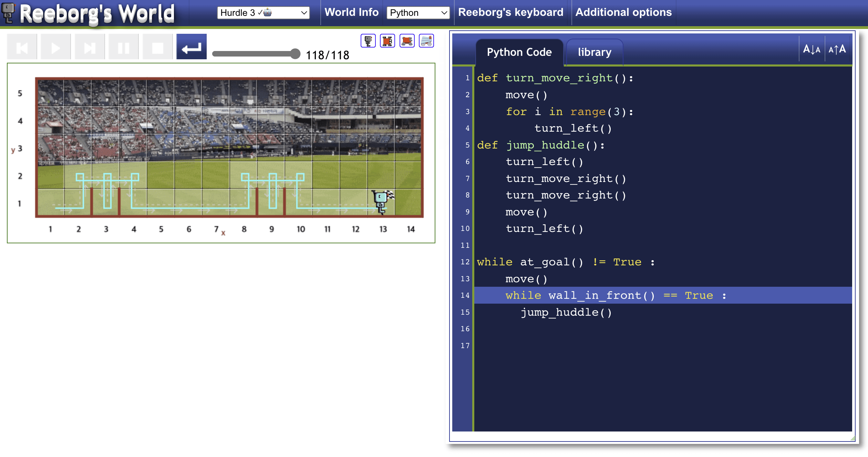Select the top-view red rover robot

tap(387, 41)
